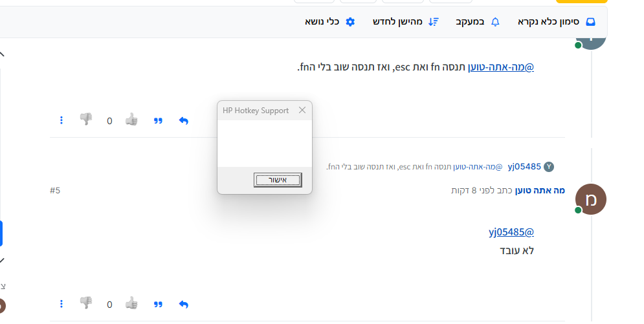Viewport: 644px width, 324px height.
Task: Click the reply arrow on the first post
Action: click(183, 120)
